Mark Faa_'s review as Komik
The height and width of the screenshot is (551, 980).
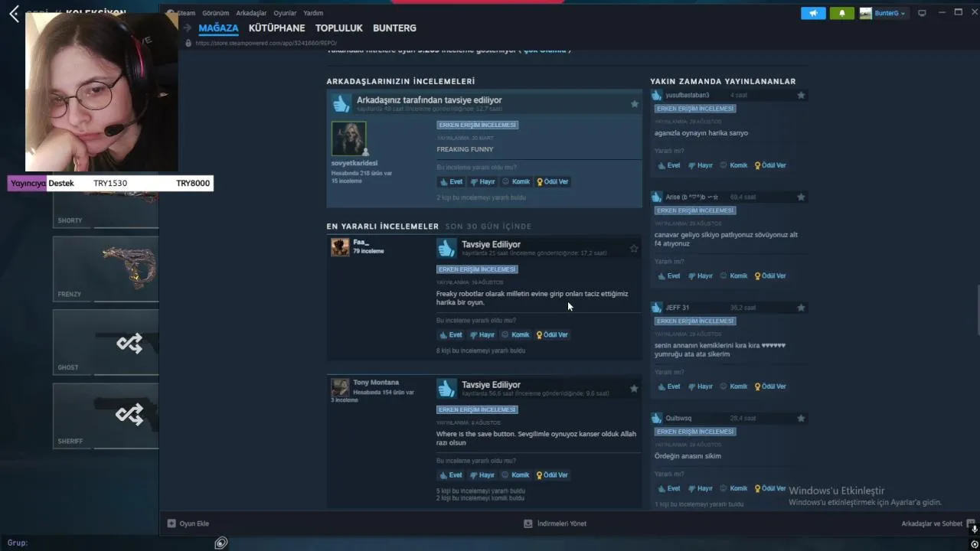[516, 335]
